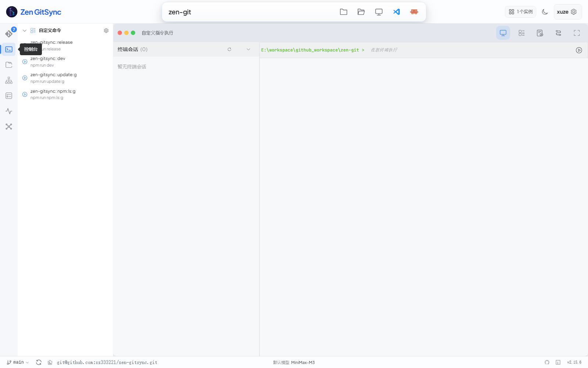Open the scheduled script view icon

(x=540, y=33)
